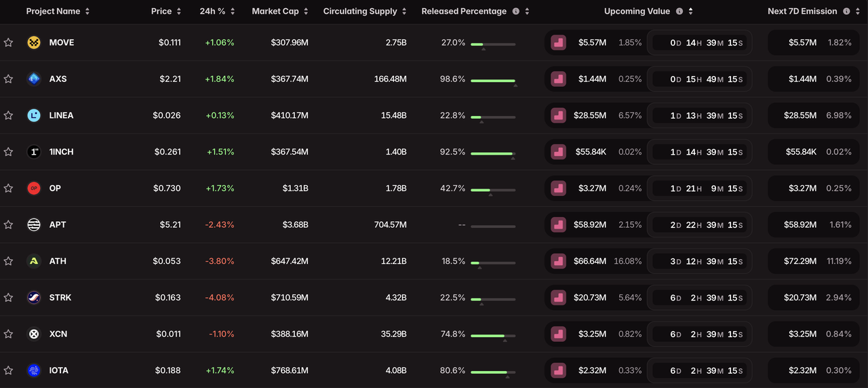This screenshot has height=388, width=868.
Task: Click LINEA's pink unlock chart icon
Action: tap(558, 115)
